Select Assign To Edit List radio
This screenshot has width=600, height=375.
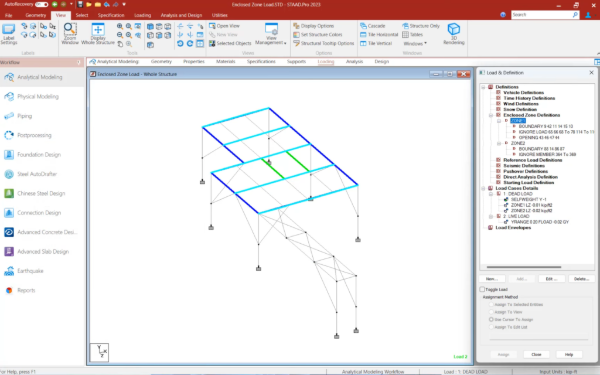[x=491, y=327]
